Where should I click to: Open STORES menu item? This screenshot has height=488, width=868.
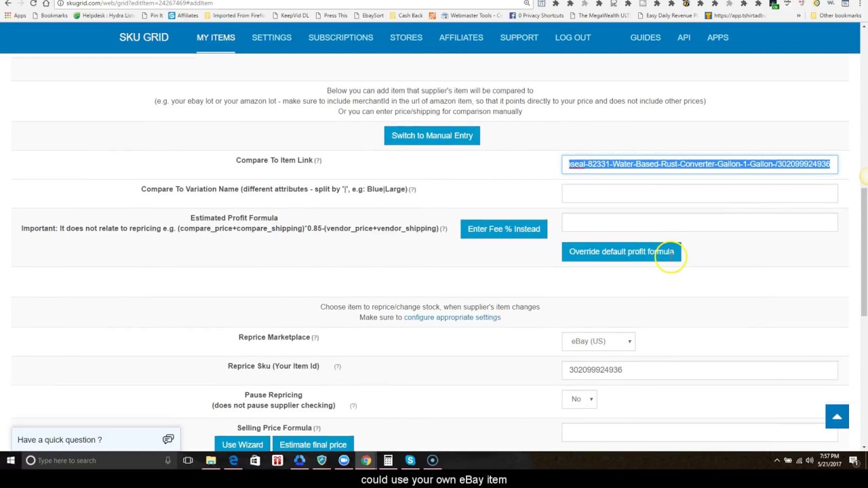click(x=406, y=37)
